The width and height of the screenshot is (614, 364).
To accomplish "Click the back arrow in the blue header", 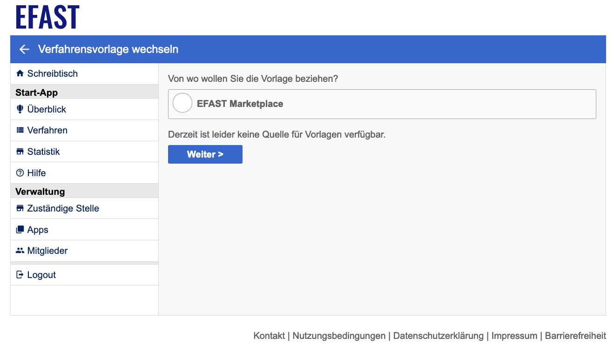I will click(24, 49).
